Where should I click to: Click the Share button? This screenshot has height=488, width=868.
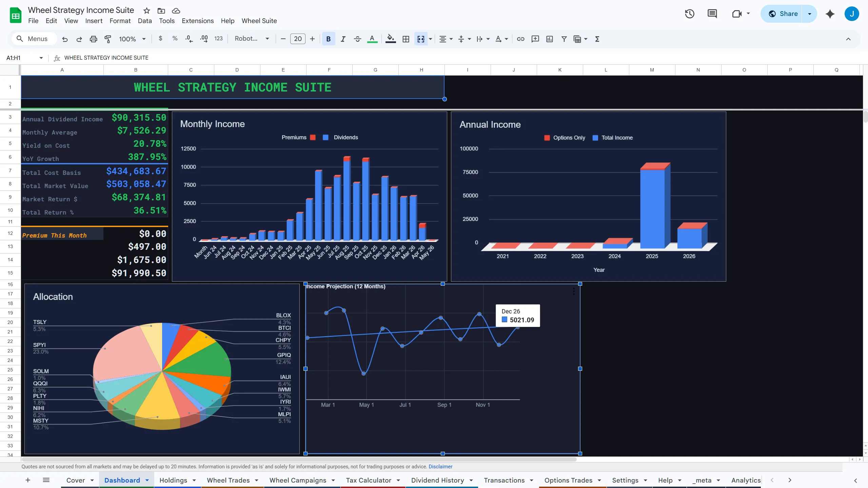pyautogui.click(x=782, y=14)
